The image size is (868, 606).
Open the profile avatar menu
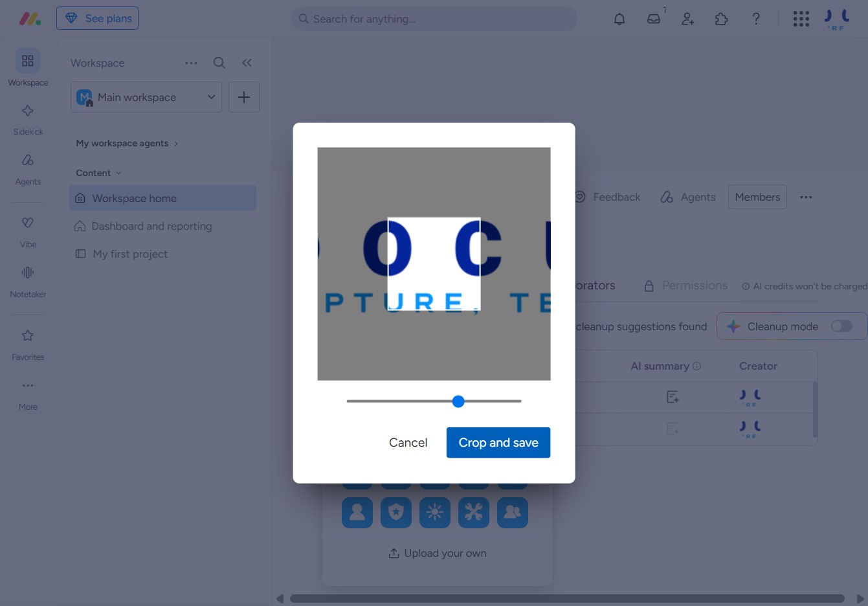836,19
